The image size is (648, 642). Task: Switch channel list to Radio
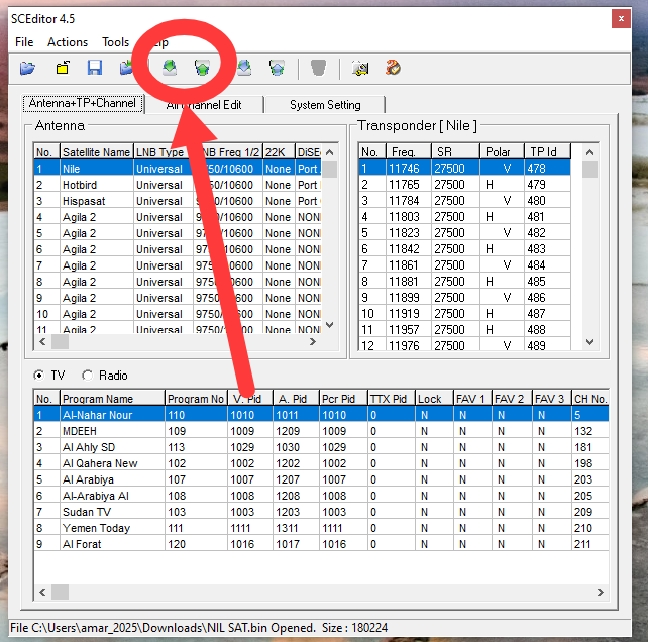(88, 375)
